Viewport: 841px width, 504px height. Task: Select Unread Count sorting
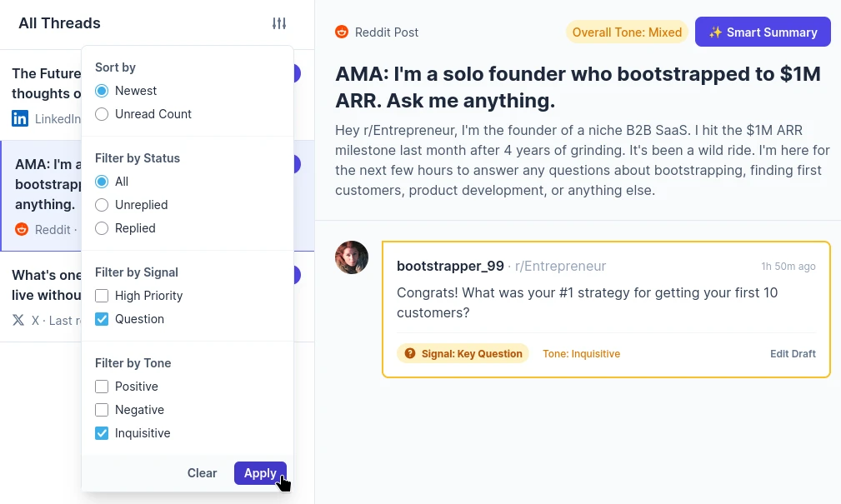102,115
